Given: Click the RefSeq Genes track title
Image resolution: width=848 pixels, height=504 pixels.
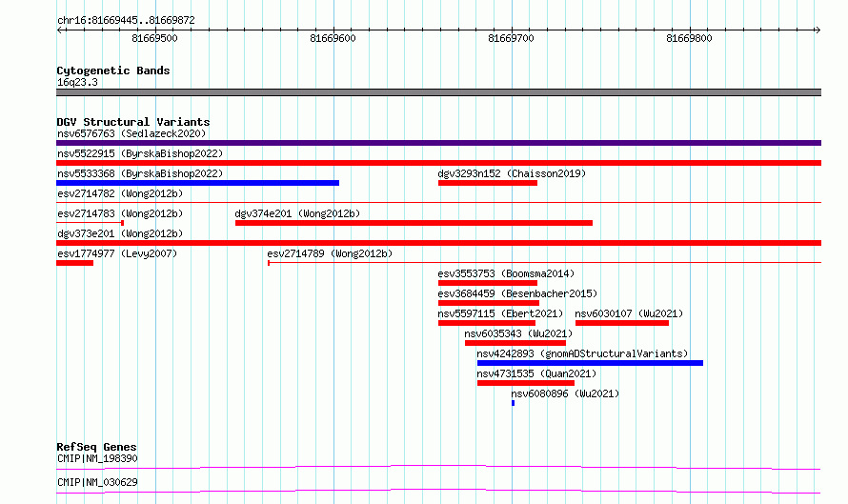Looking at the screenshot, I should click(96, 447).
